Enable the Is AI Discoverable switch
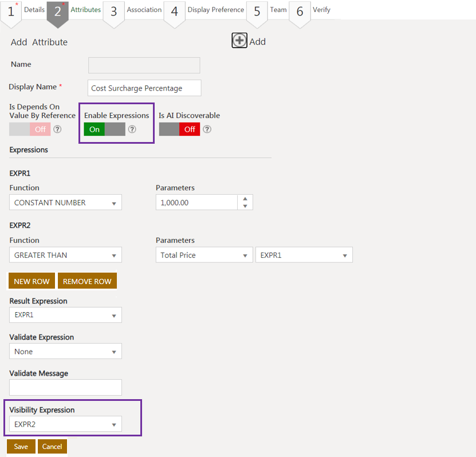 (179, 129)
